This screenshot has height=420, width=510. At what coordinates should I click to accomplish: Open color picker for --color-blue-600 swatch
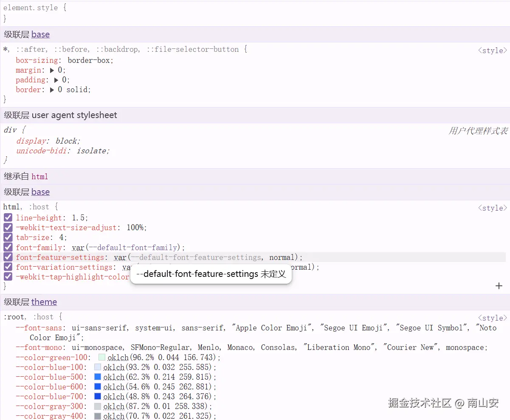click(x=98, y=386)
